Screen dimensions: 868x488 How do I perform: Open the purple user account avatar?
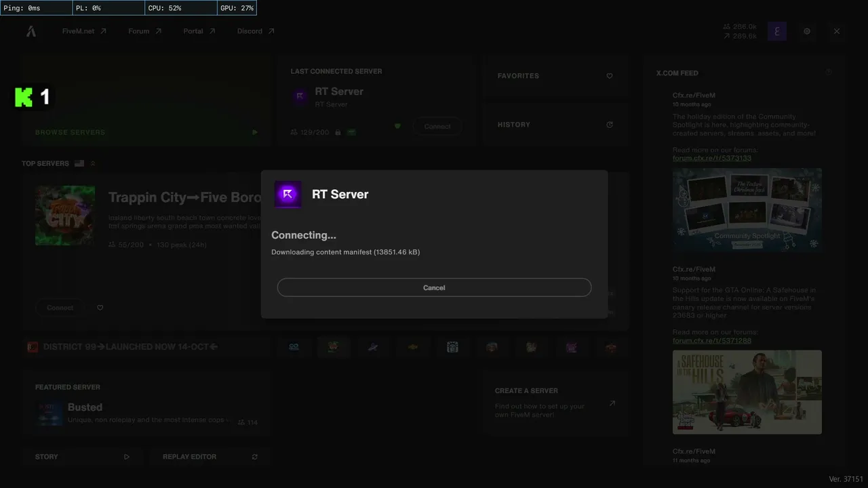pos(777,31)
